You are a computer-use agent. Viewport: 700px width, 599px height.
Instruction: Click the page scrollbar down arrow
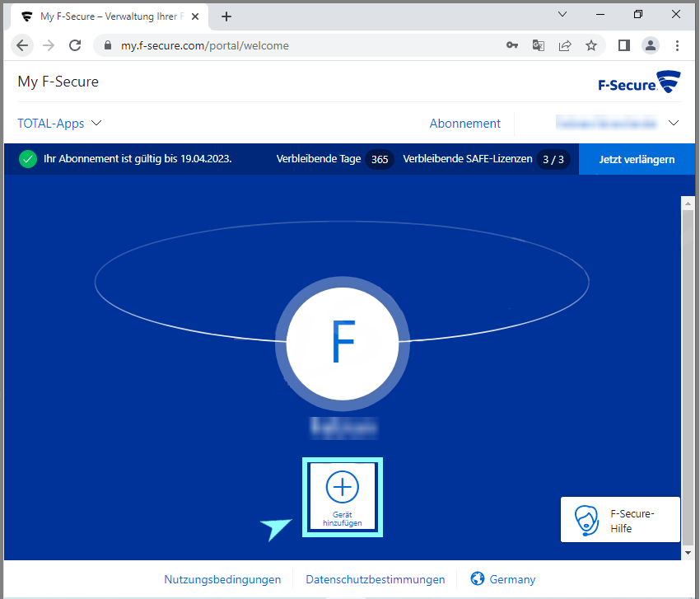tap(688, 553)
